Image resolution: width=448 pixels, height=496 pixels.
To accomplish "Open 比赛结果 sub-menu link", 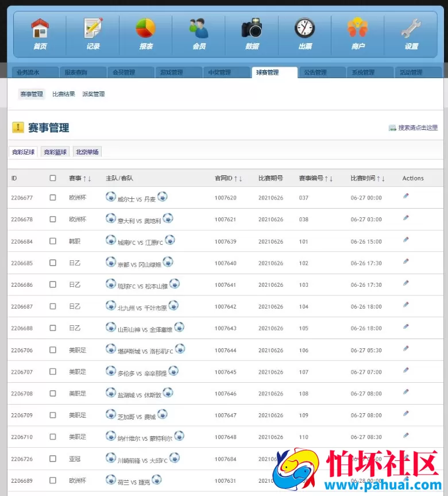I will click(64, 94).
